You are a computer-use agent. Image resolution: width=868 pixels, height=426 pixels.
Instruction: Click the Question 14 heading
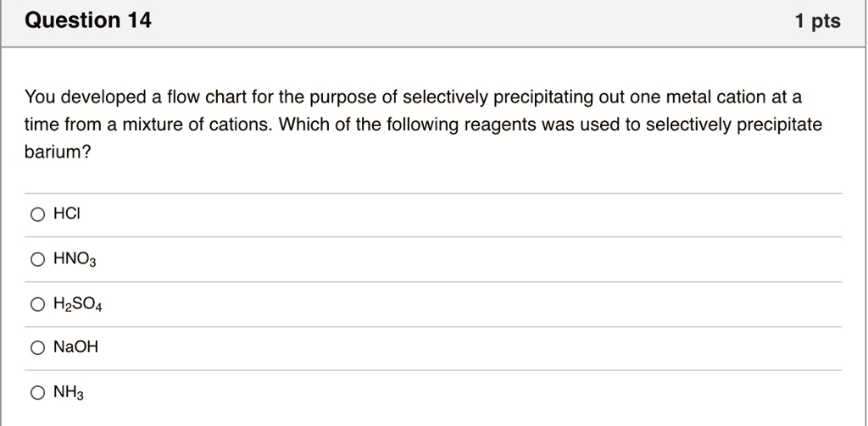pos(88,21)
